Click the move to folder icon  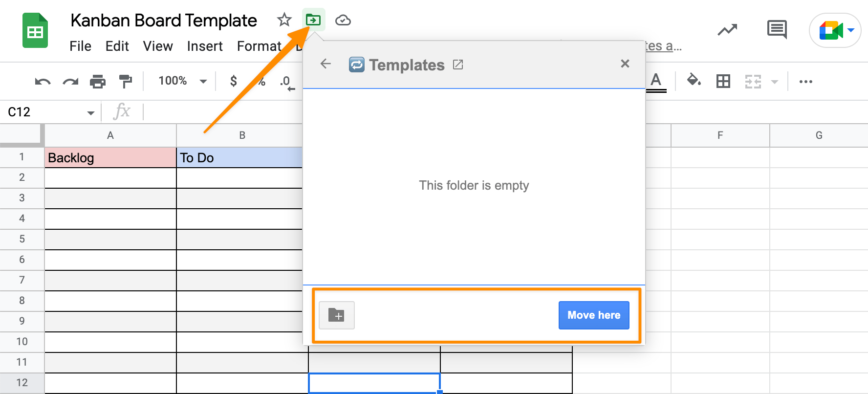(313, 20)
